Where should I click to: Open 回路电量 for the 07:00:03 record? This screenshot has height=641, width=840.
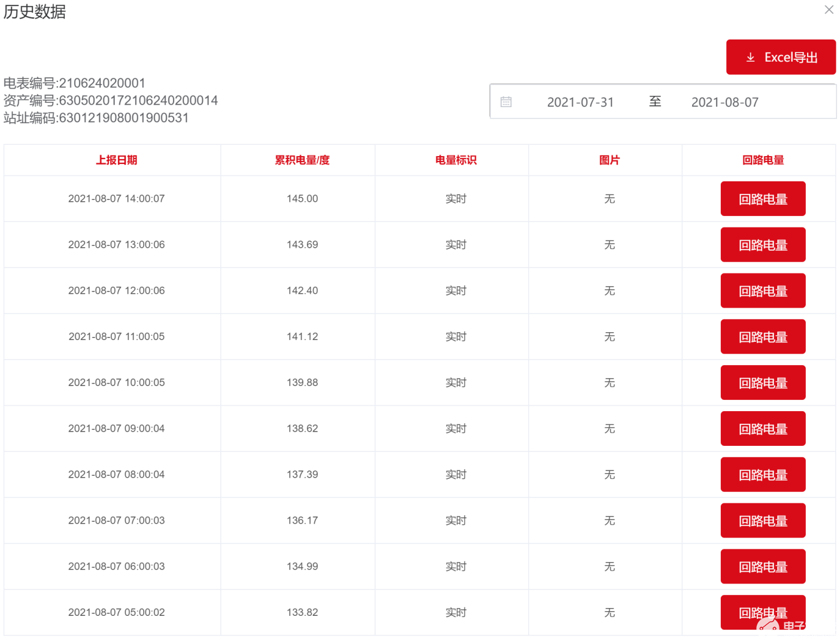[763, 521]
